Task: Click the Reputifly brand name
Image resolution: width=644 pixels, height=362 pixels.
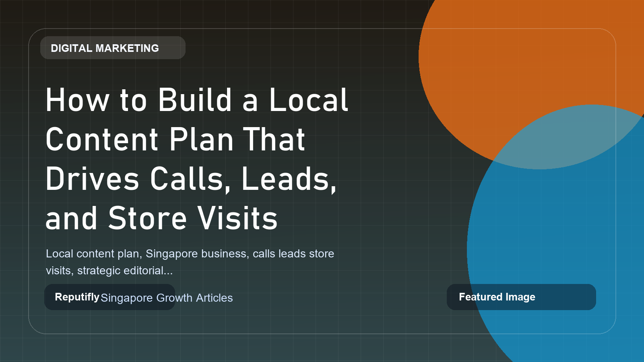Action: click(77, 297)
